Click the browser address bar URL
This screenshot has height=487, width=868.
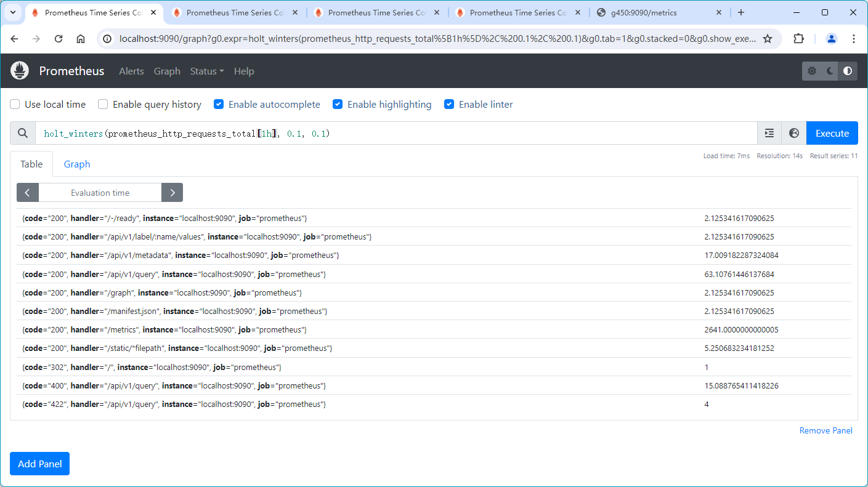pyautogui.click(x=437, y=39)
